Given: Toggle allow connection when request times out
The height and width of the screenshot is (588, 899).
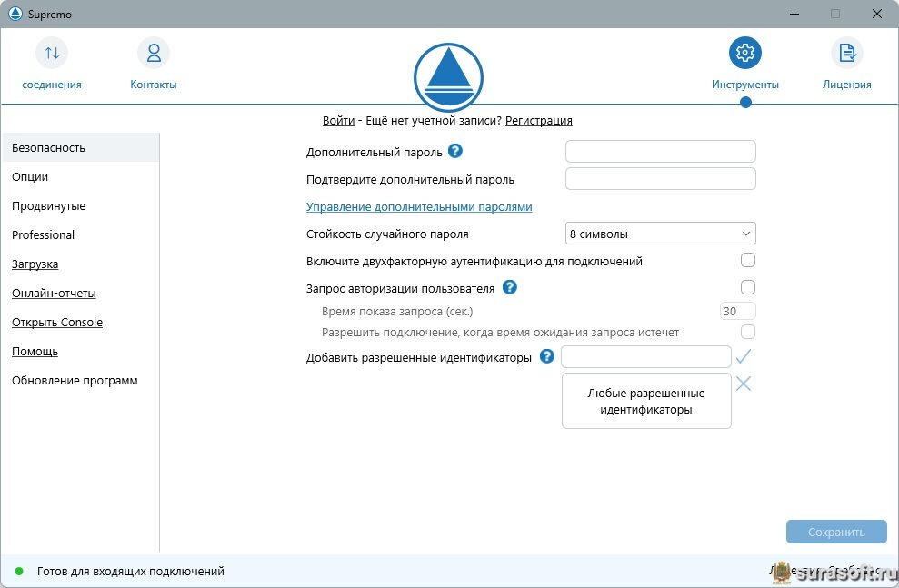Looking at the screenshot, I should point(747,332).
